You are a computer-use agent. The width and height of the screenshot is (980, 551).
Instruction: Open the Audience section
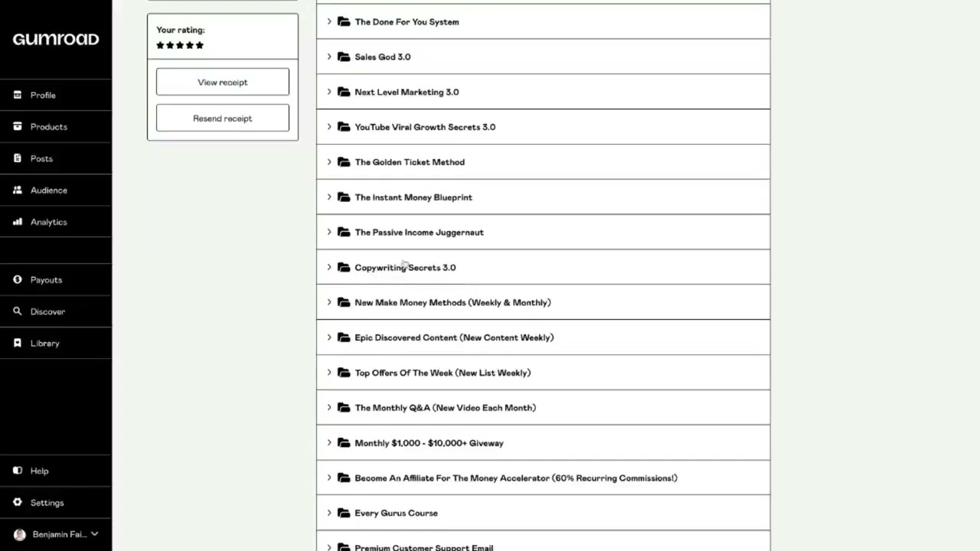(56, 190)
